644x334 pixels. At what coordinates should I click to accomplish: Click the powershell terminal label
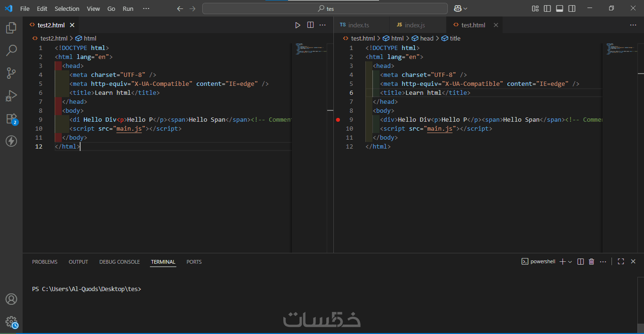pyautogui.click(x=543, y=261)
